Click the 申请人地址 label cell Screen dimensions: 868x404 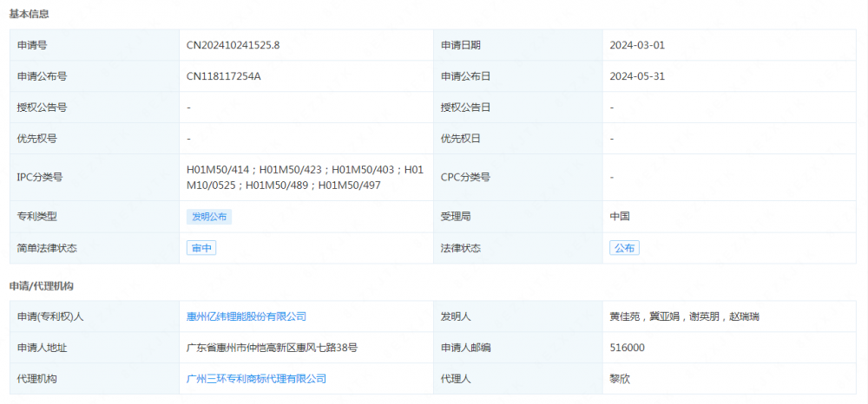click(95, 349)
